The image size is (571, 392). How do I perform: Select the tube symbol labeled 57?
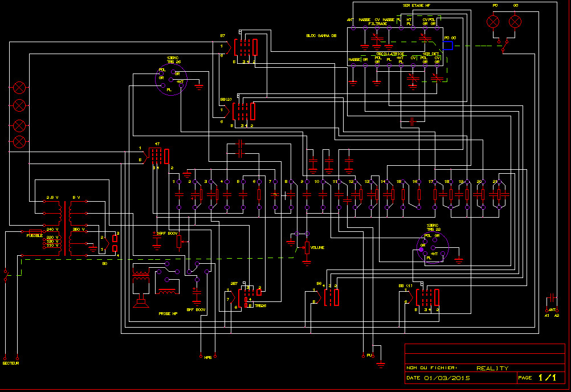click(x=246, y=47)
